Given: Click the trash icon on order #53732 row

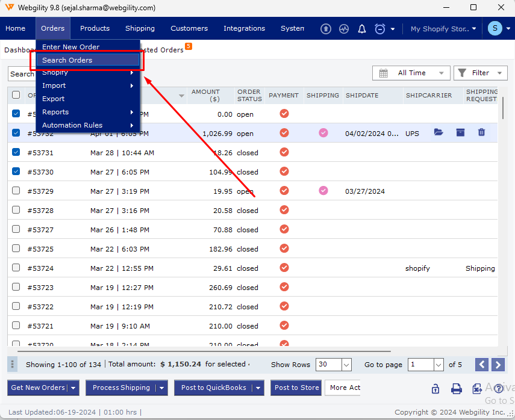Looking at the screenshot, I should coord(481,132).
